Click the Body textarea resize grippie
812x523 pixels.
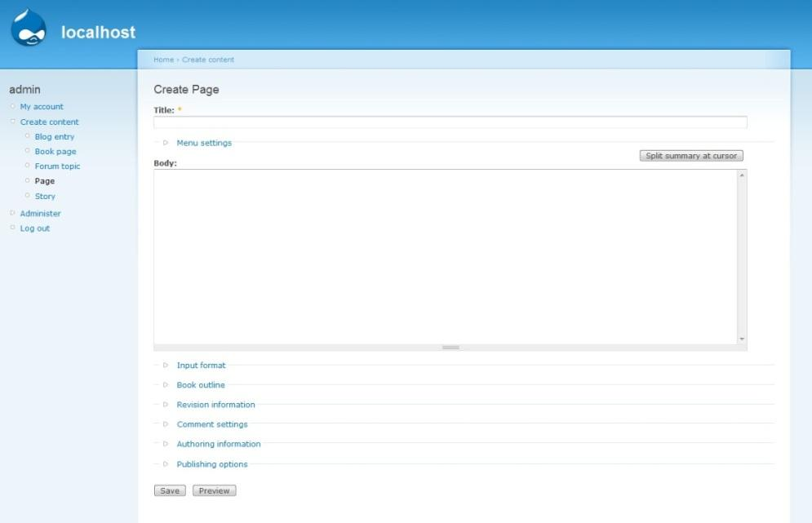pos(450,348)
